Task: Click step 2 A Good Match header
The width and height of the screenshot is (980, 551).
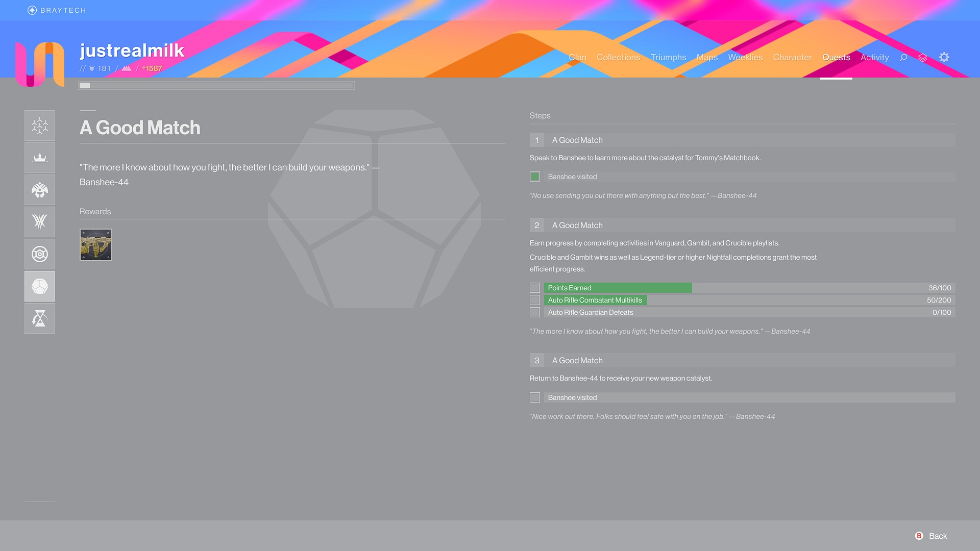Action: pos(742,225)
